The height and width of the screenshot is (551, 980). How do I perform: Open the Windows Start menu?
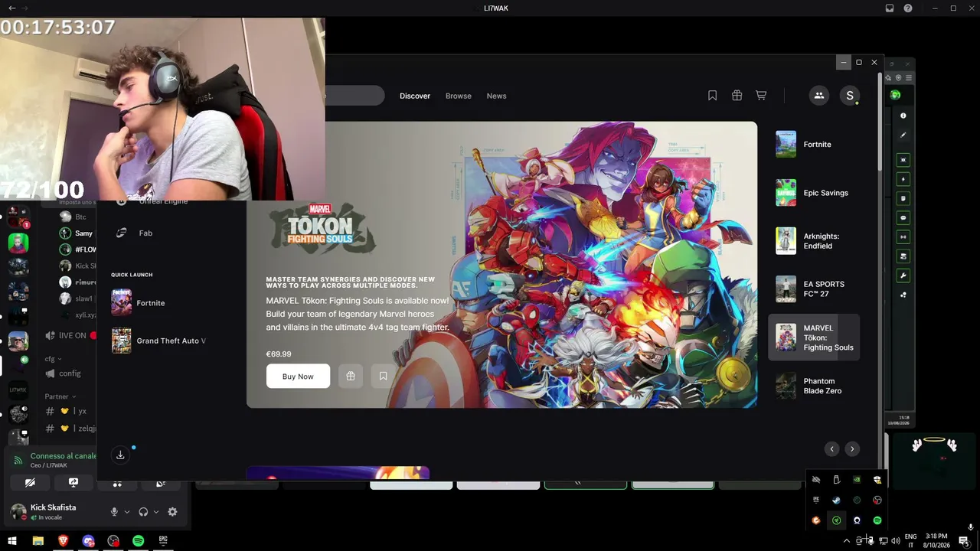point(13,541)
